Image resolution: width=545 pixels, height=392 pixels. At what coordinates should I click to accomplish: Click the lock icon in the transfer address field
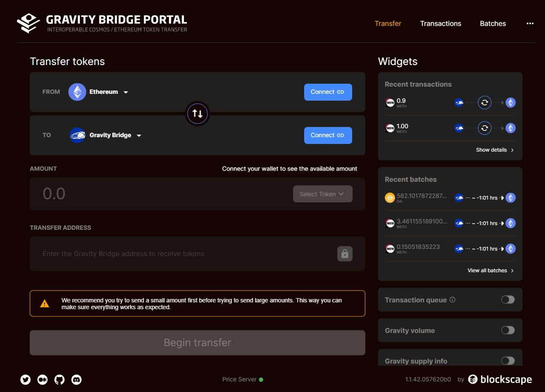(x=345, y=254)
